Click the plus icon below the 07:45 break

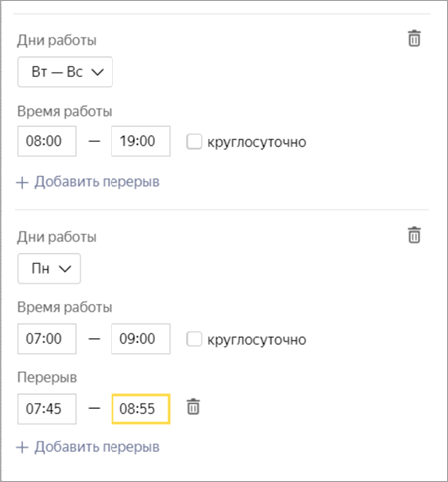tap(22, 447)
